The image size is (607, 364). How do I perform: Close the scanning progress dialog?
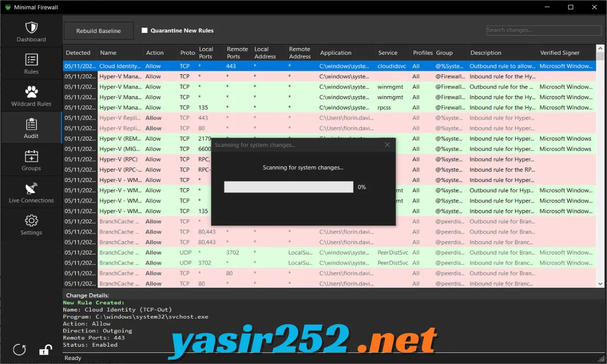(387, 145)
